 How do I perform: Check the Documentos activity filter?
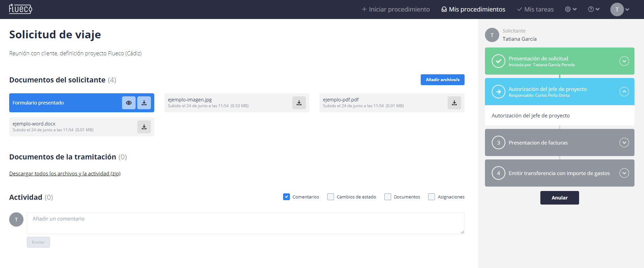pos(388,197)
